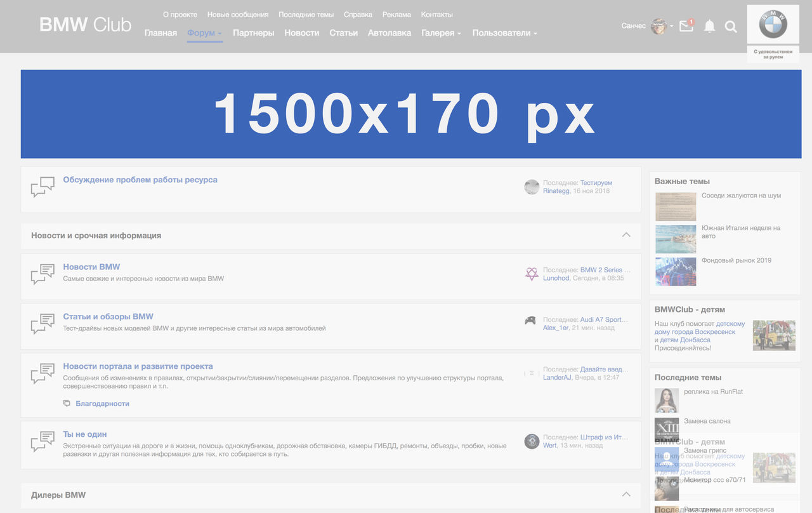812x513 pixels.
Task: Open Партнеры in navigation
Action: pyautogui.click(x=253, y=33)
